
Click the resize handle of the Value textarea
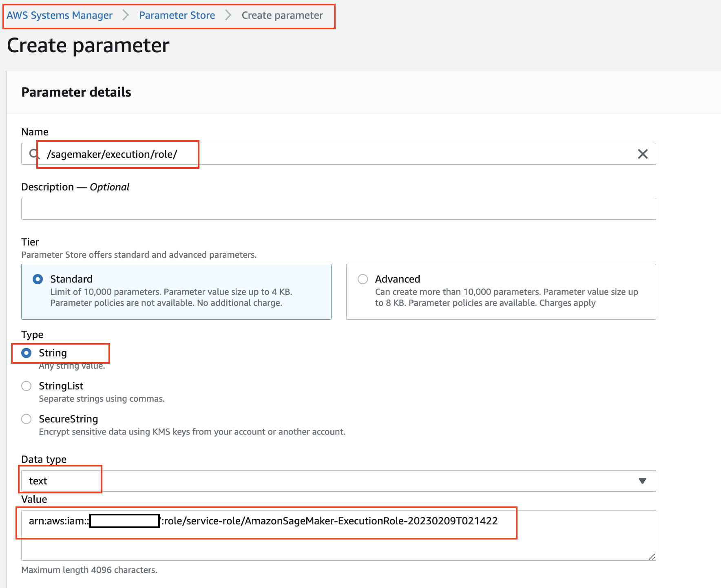[x=652, y=557]
